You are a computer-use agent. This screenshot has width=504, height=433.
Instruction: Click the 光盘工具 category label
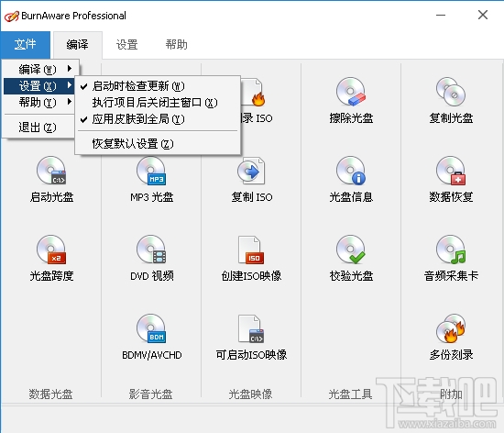coord(350,394)
